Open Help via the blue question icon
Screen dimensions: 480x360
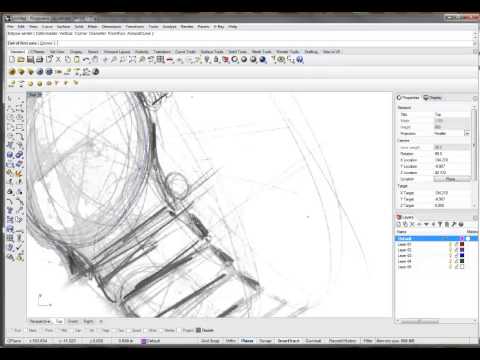tap(300, 60)
